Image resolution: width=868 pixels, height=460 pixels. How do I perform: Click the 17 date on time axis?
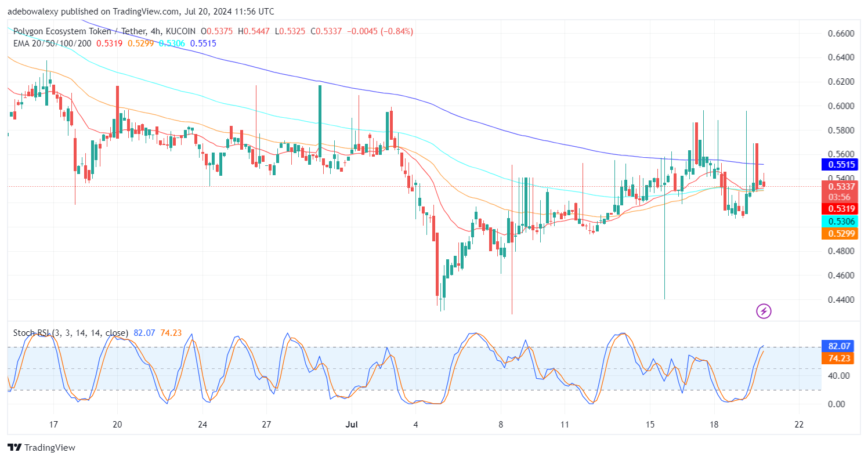point(53,424)
